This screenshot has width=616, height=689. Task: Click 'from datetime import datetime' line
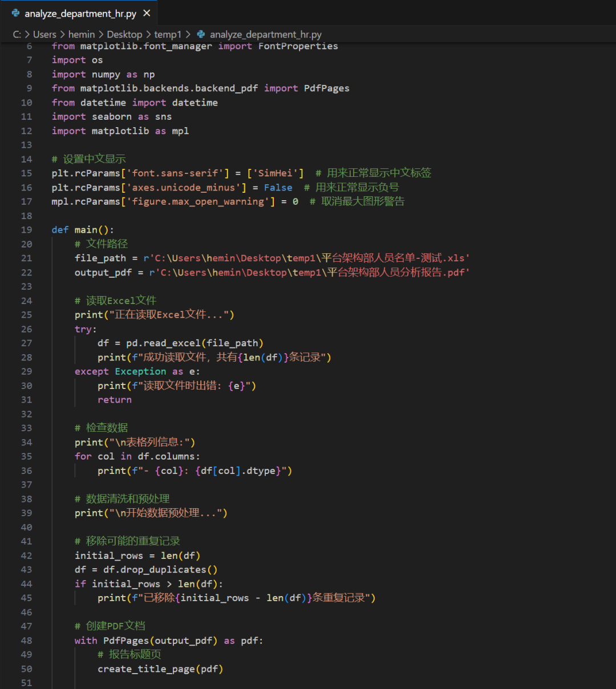(135, 103)
